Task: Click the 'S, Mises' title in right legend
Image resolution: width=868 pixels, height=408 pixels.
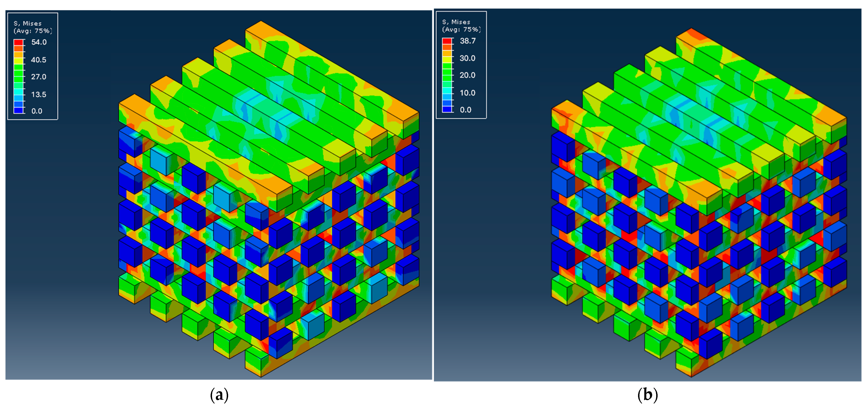Action: pos(456,22)
